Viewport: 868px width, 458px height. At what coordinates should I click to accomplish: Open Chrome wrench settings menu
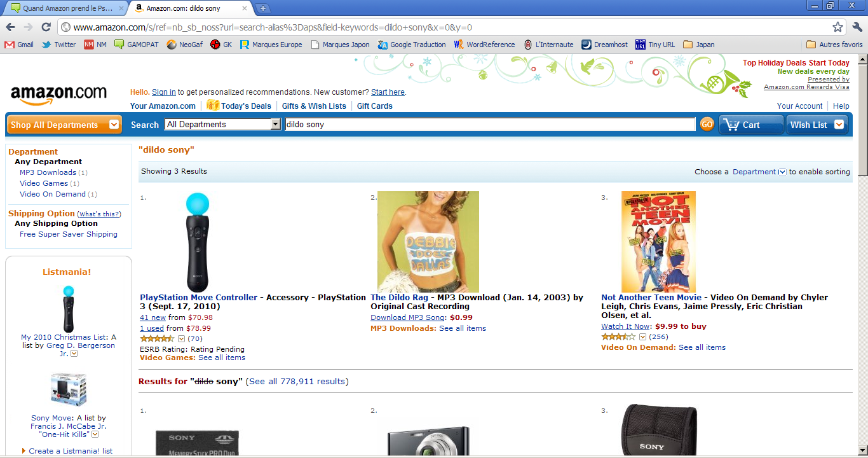point(857,27)
